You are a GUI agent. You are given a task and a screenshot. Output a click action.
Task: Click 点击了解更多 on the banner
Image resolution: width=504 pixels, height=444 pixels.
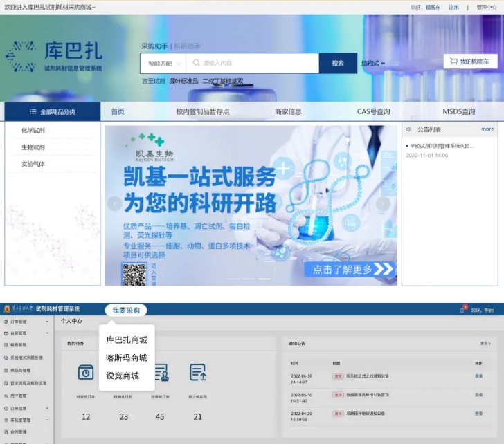(350, 269)
